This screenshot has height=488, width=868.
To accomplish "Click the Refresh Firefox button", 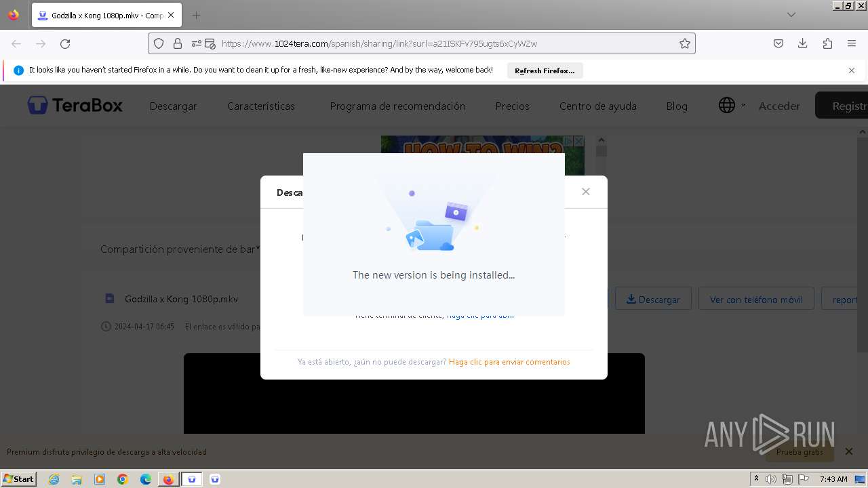I will tap(545, 70).
